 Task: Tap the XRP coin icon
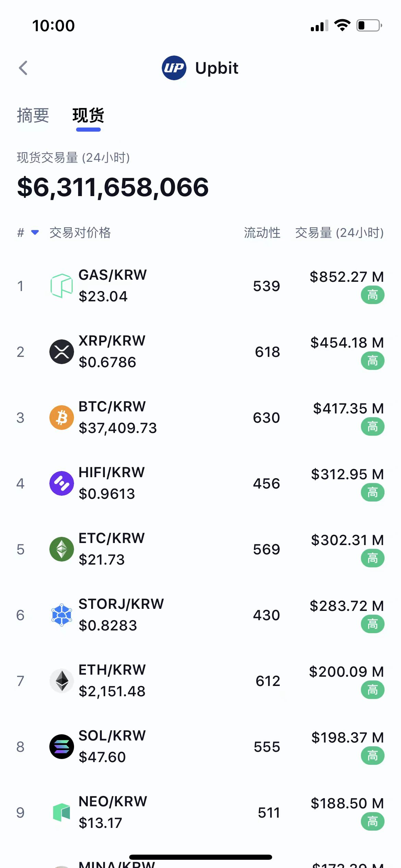tap(62, 352)
